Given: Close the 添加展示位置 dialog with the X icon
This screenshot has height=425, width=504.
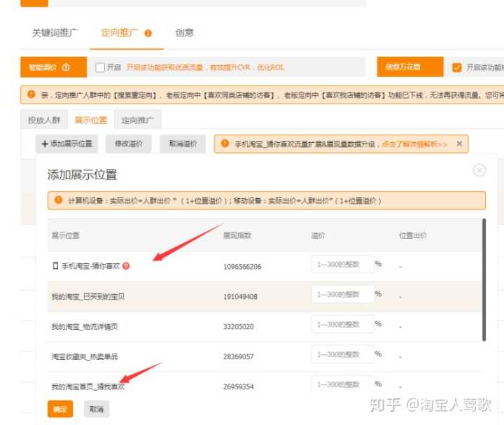Looking at the screenshot, I should pos(479,170).
